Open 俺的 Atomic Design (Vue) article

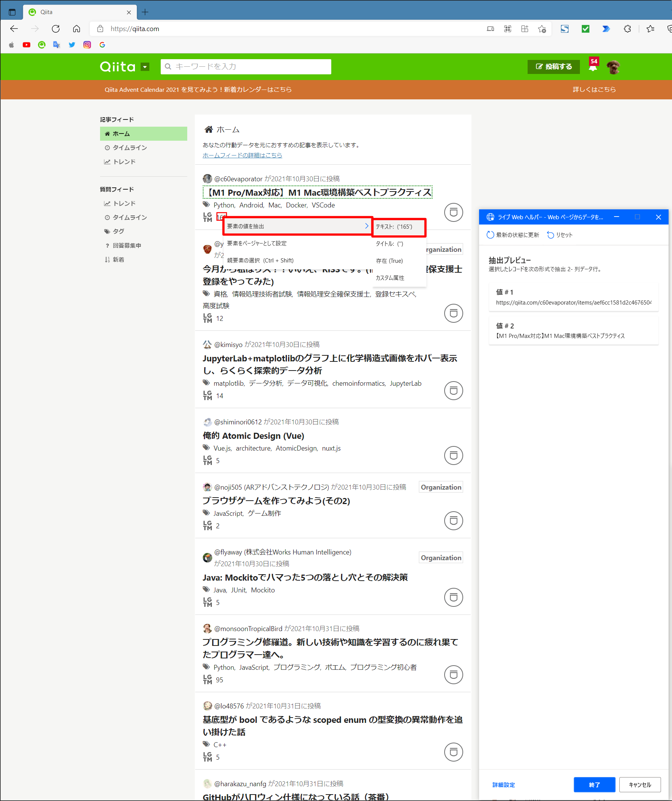pos(254,436)
